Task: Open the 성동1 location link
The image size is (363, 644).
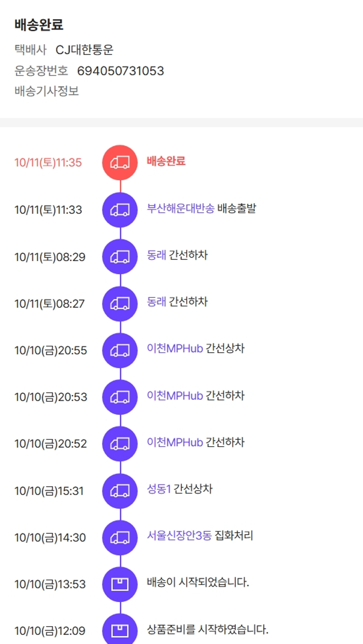Action: [x=159, y=489]
